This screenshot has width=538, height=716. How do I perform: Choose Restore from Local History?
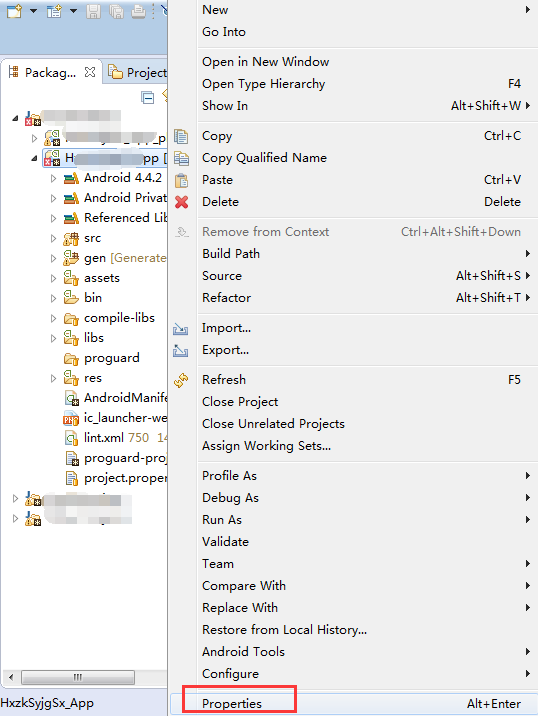pos(368,630)
